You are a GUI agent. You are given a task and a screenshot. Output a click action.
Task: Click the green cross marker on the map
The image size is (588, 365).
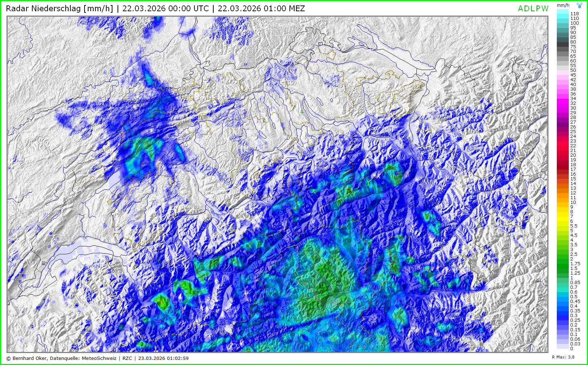(302, 112)
